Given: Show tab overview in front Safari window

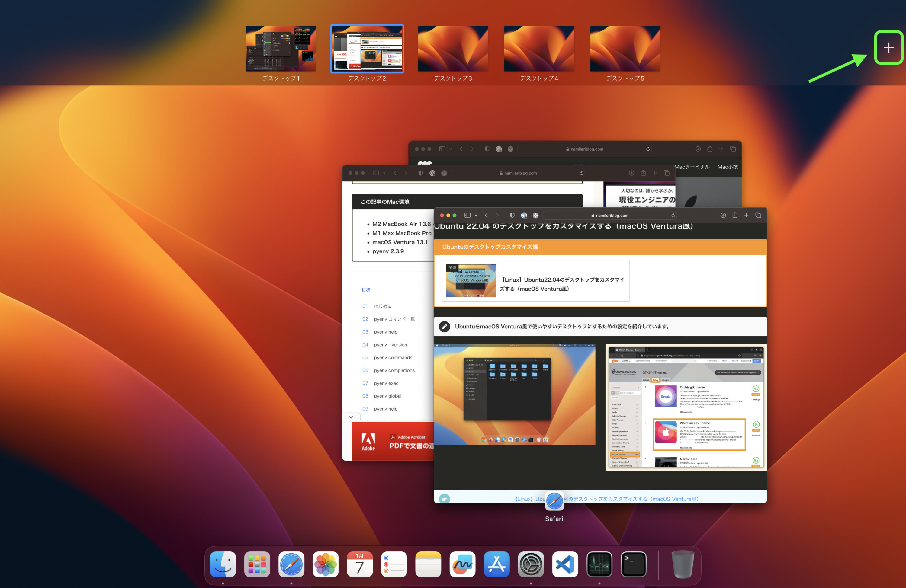Looking at the screenshot, I should (x=758, y=216).
